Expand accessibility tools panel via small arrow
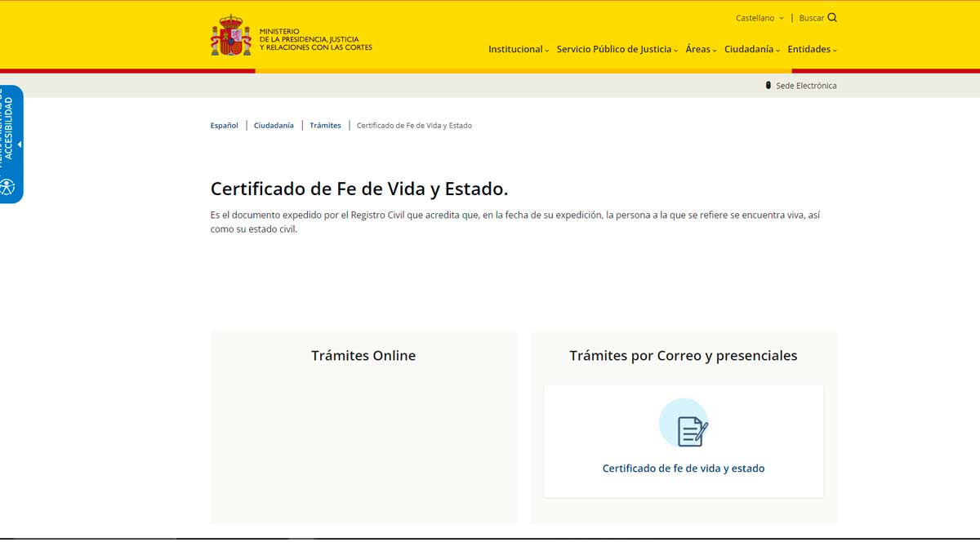980x551 pixels. pos(20,144)
